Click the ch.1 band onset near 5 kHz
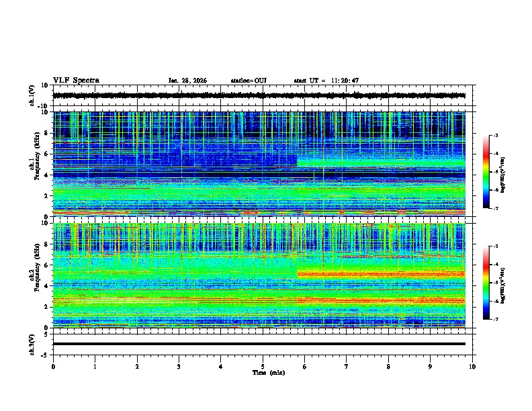This screenshot has height=411, width=532. click(x=298, y=161)
